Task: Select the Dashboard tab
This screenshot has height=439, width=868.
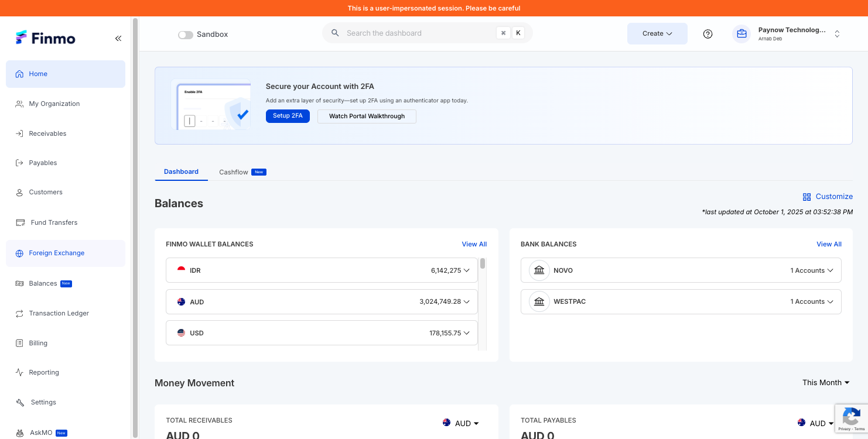Action: click(181, 172)
